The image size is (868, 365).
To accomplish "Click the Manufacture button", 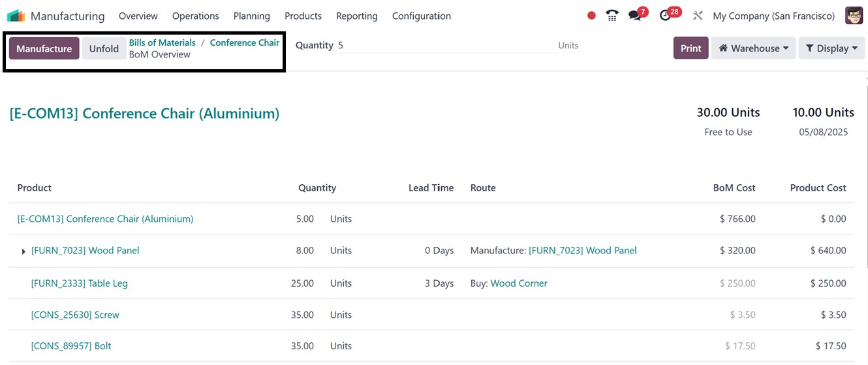I will click(44, 48).
